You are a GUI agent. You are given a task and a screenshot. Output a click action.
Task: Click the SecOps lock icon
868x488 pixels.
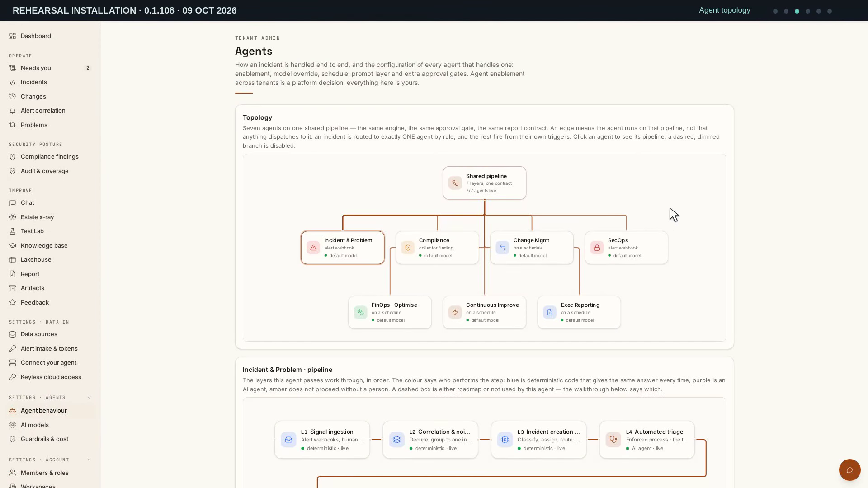[597, 248]
